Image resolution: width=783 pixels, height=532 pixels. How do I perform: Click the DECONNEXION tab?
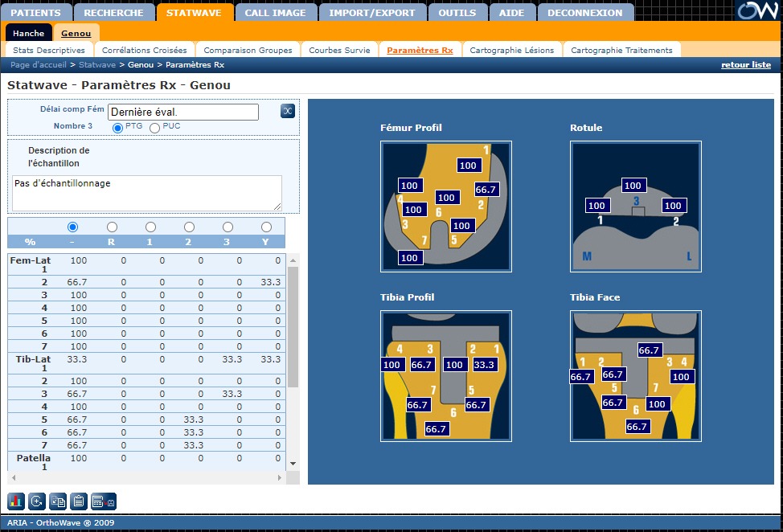585,13
